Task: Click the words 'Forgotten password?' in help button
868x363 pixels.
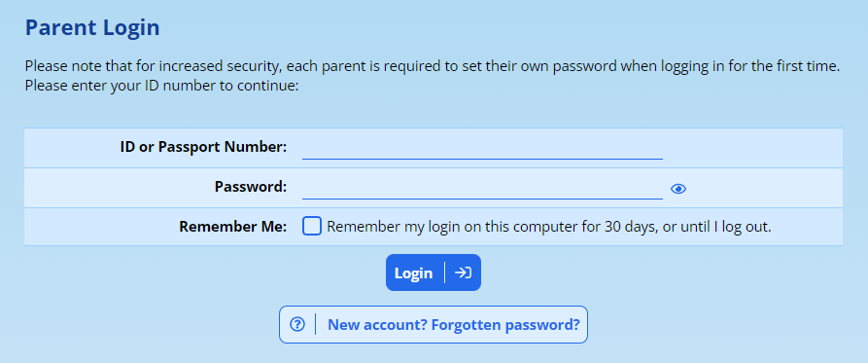Action: [x=505, y=325]
